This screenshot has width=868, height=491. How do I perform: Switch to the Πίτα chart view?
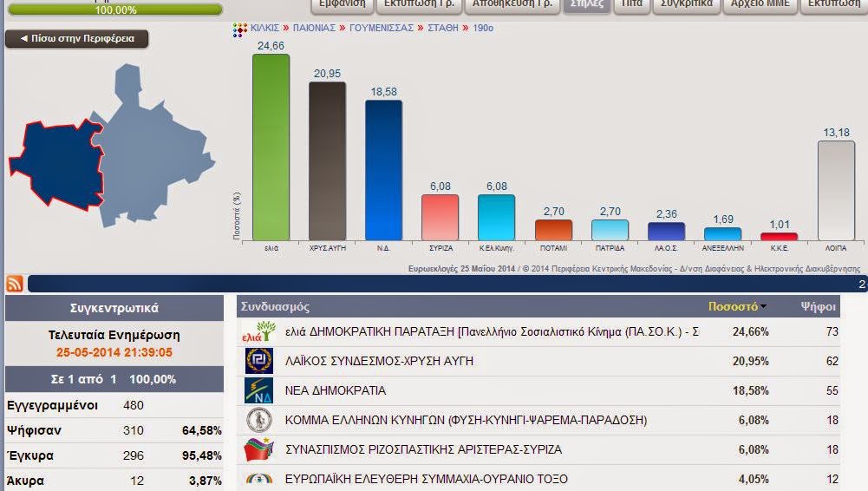(x=631, y=4)
